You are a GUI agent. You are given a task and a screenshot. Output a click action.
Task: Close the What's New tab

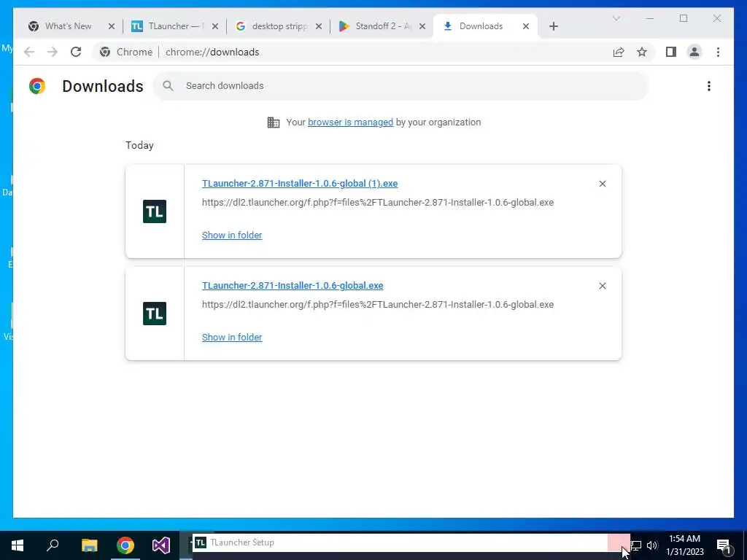point(112,26)
